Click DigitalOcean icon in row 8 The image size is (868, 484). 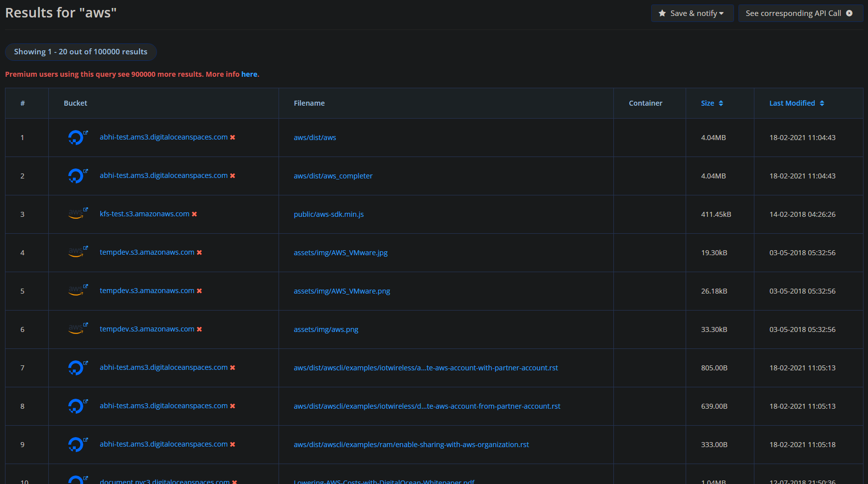click(76, 406)
